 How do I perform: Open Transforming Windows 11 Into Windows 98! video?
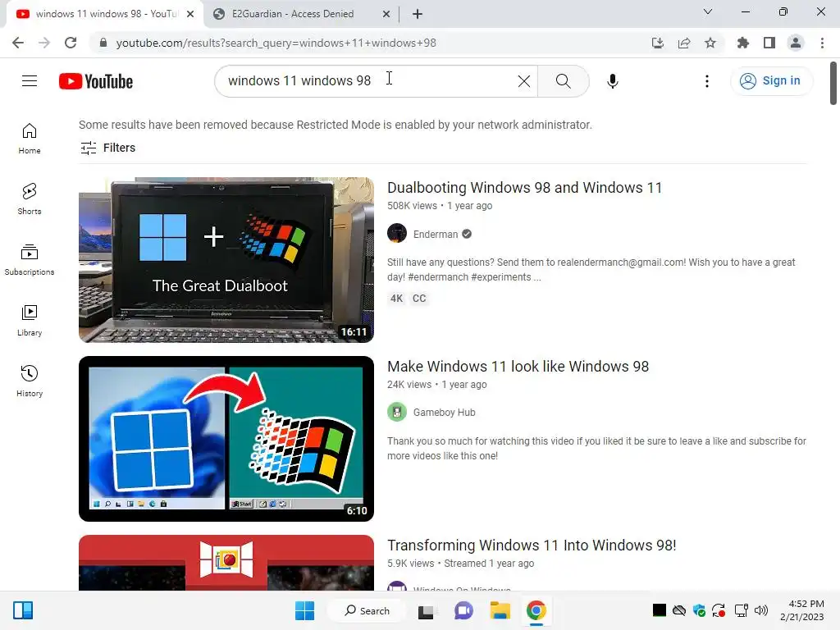pyautogui.click(x=532, y=546)
